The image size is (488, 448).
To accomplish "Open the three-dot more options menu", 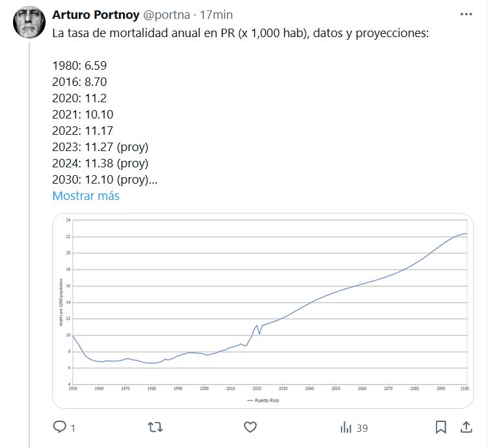I will 466,14.
